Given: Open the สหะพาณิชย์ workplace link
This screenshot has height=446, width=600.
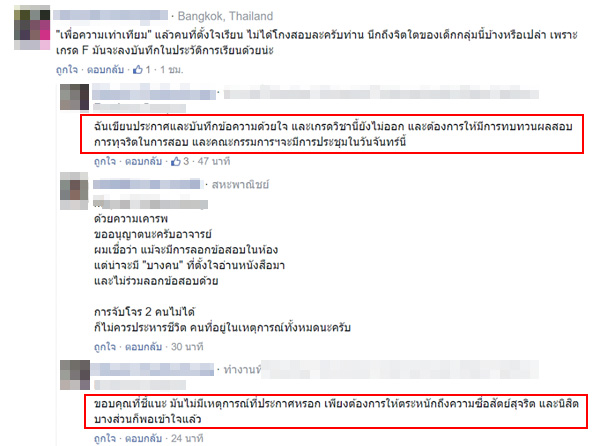Looking at the screenshot, I should [x=240, y=185].
